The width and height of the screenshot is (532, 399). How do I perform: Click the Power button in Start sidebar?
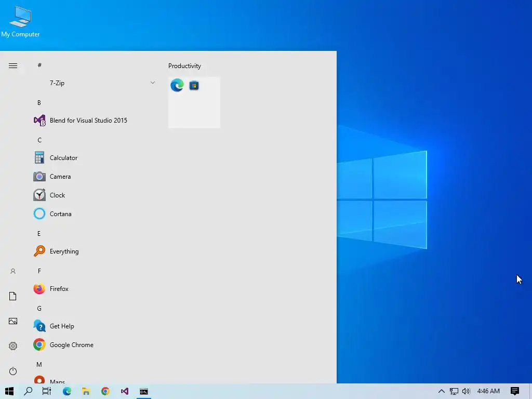[x=13, y=371]
